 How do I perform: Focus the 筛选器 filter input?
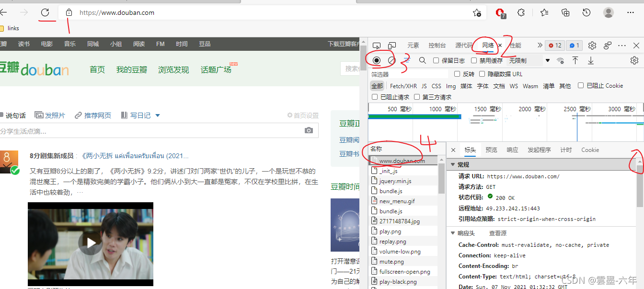408,74
